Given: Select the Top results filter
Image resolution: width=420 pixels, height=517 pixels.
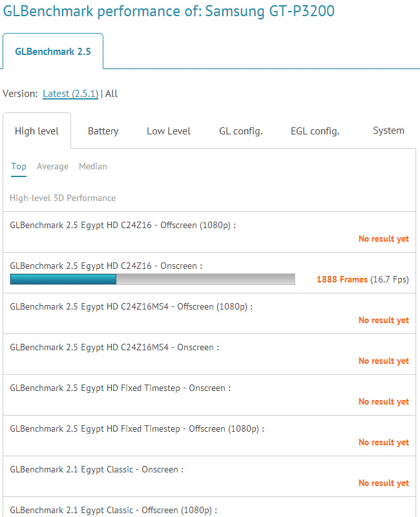Looking at the screenshot, I should click(x=19, y=167).
